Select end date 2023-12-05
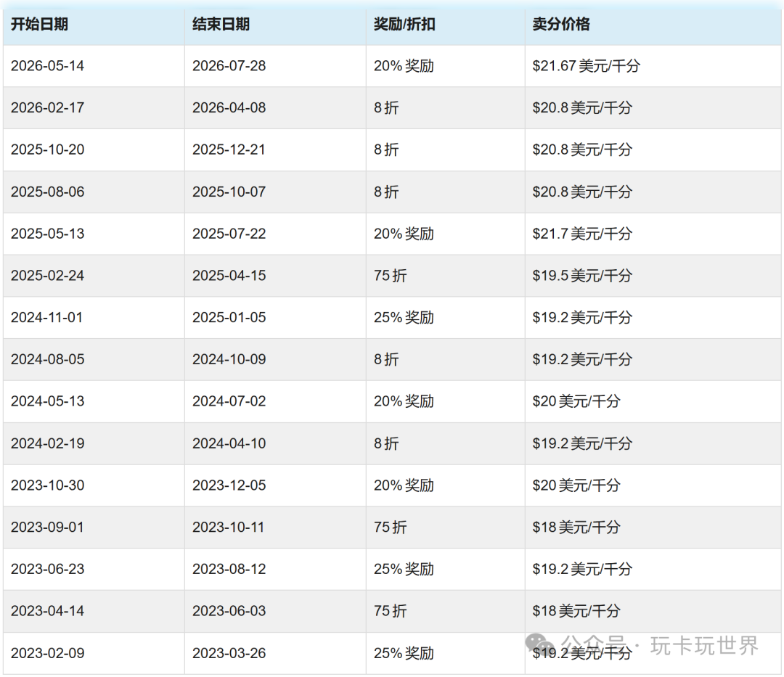The image size is (784, 677). (229, 485)
